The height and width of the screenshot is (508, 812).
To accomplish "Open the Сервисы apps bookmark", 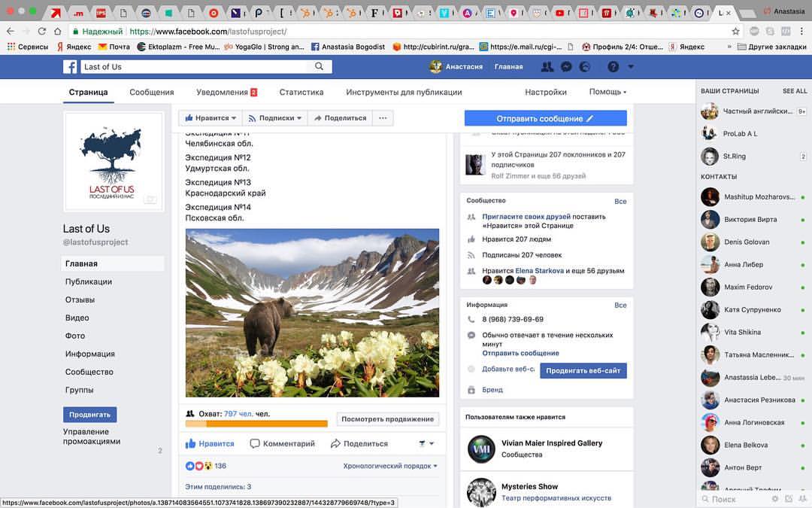I will (28, 47).
